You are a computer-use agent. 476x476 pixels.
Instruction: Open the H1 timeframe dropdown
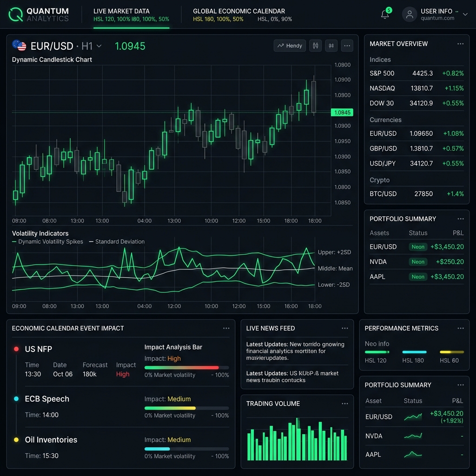point(92,46)
